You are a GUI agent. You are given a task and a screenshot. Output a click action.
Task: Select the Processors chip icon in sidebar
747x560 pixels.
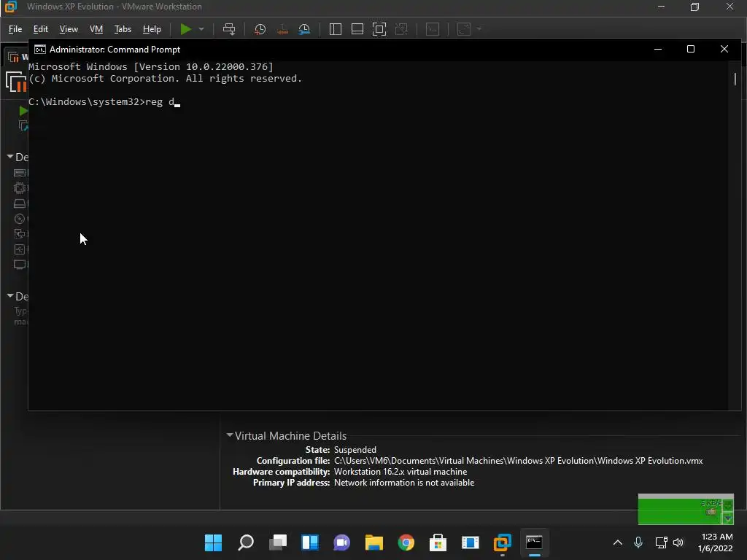click(x=20, y=188)
